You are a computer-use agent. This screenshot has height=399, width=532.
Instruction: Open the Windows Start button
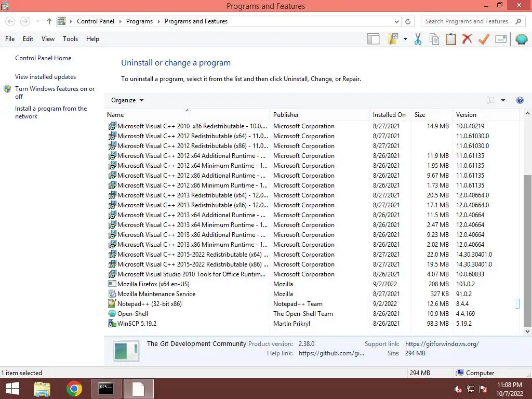(12, 389)
